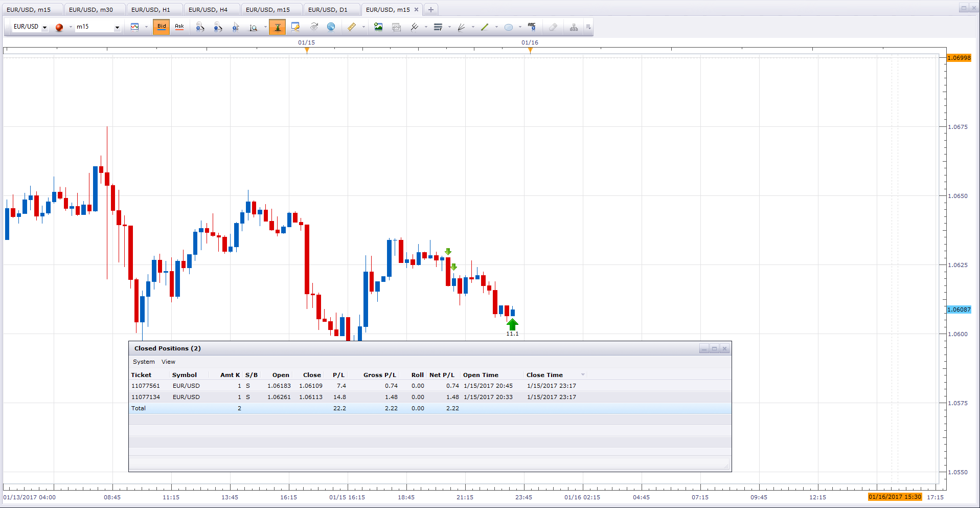
Task: Click the red ball data source icon
Action: coord(59,27)
